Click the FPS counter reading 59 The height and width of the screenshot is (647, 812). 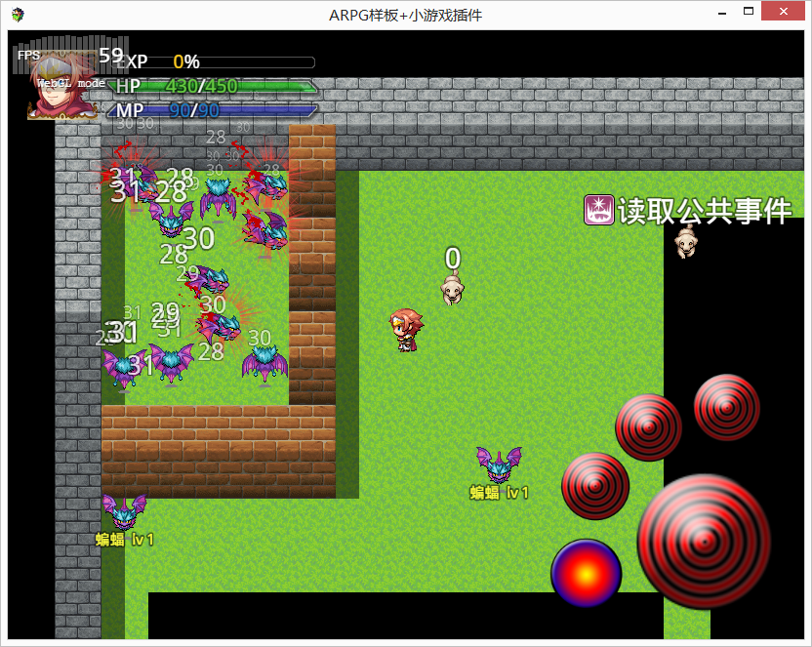[x=70, y=55]
